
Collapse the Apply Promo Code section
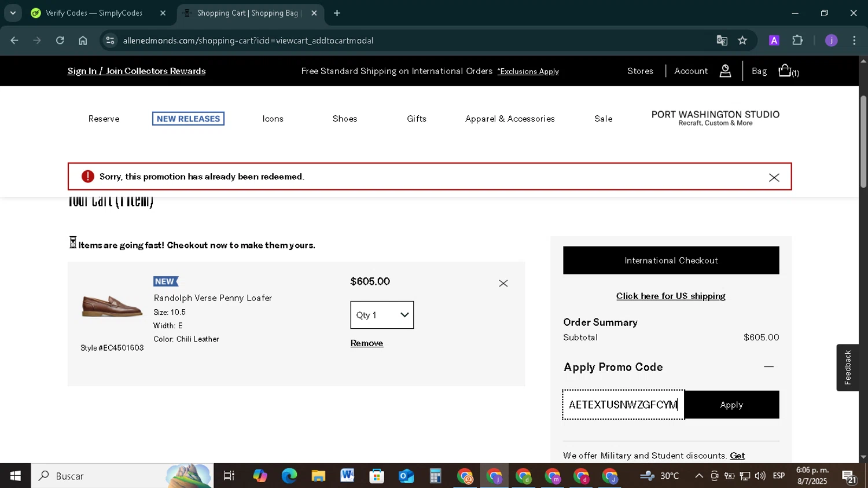tap(768, 367)
